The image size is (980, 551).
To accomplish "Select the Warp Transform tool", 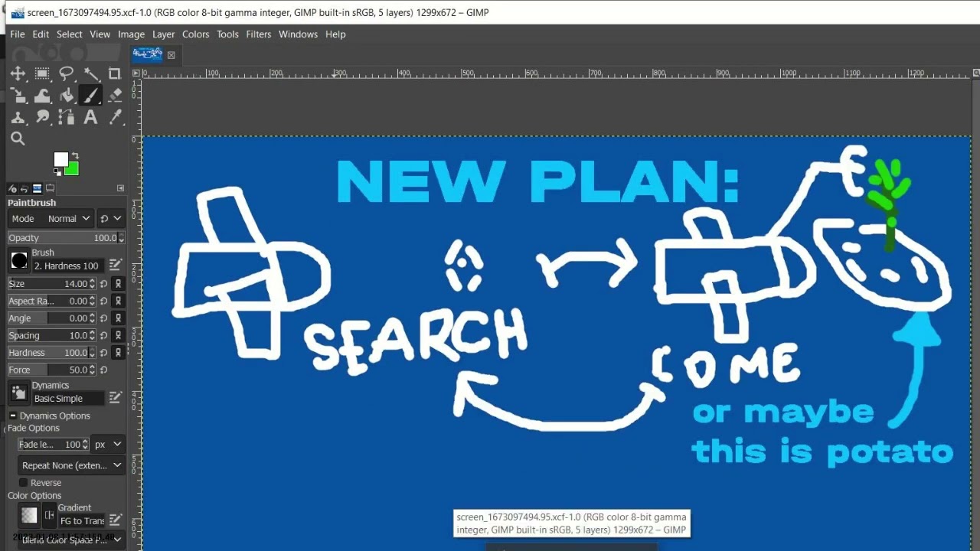I will [x=42, y=96].
